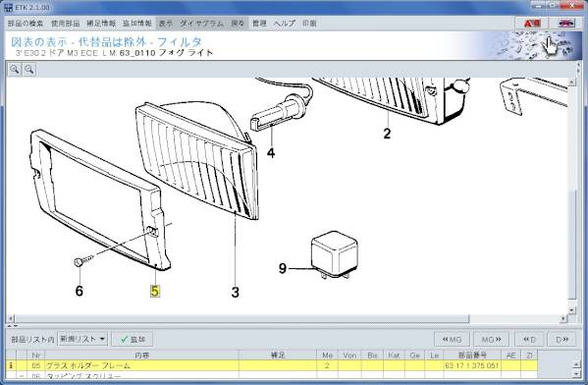This screenshot has width=588, height=385.
Task: Select lens part number 3 in the diagram
Action: tap(236, 293)
